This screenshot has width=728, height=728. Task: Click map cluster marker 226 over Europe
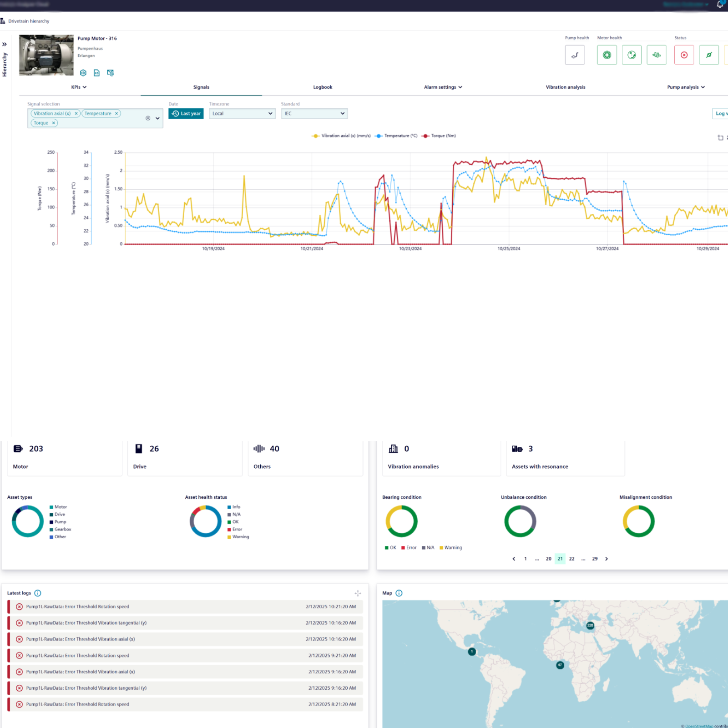point(590,626)
